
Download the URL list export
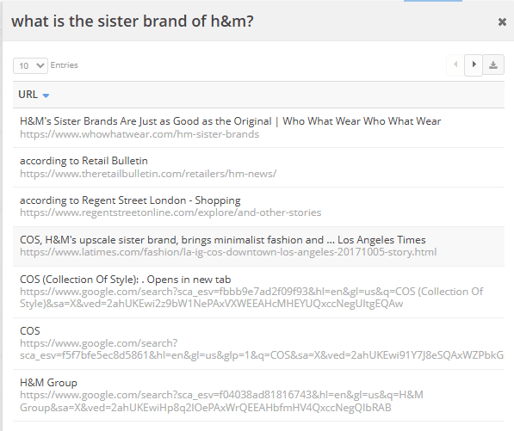pos(493,65)
